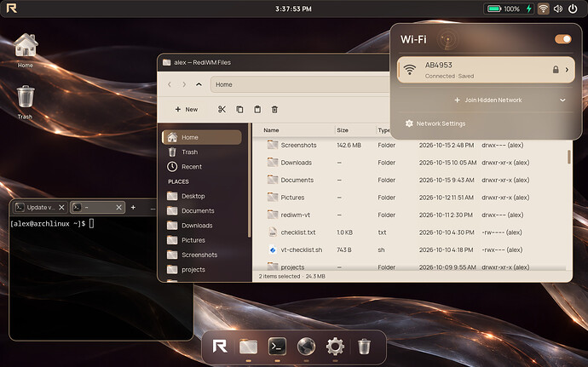Switch to the second terminal tab
588x367 pixels.
pos(97,207)
